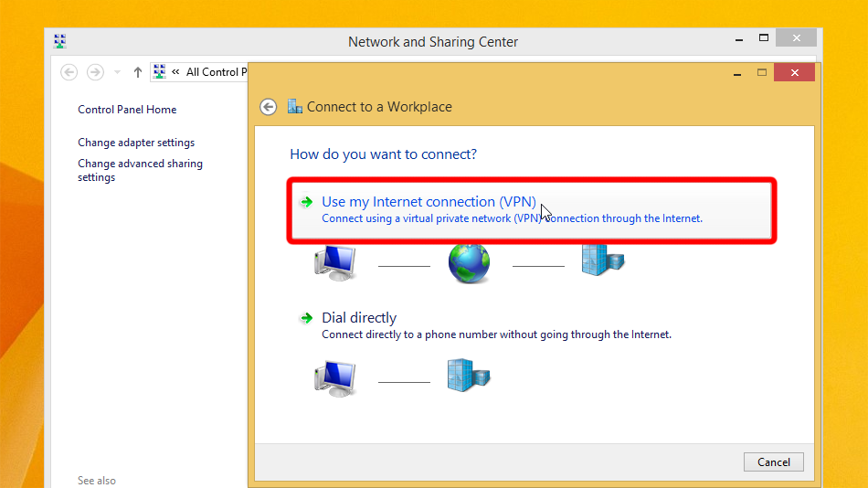Click the computer icon under the VPN option
This screenshot has width=868, height=488.
pos(333,264)
